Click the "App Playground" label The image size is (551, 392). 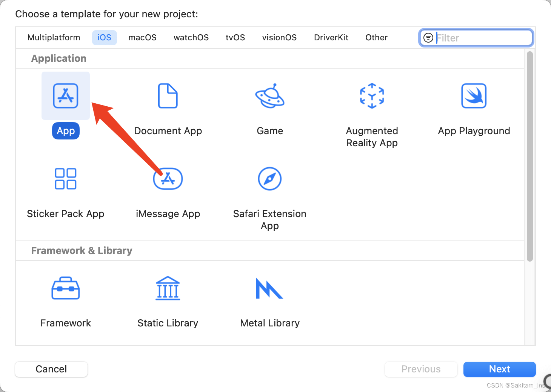click(x=474, y=131)
